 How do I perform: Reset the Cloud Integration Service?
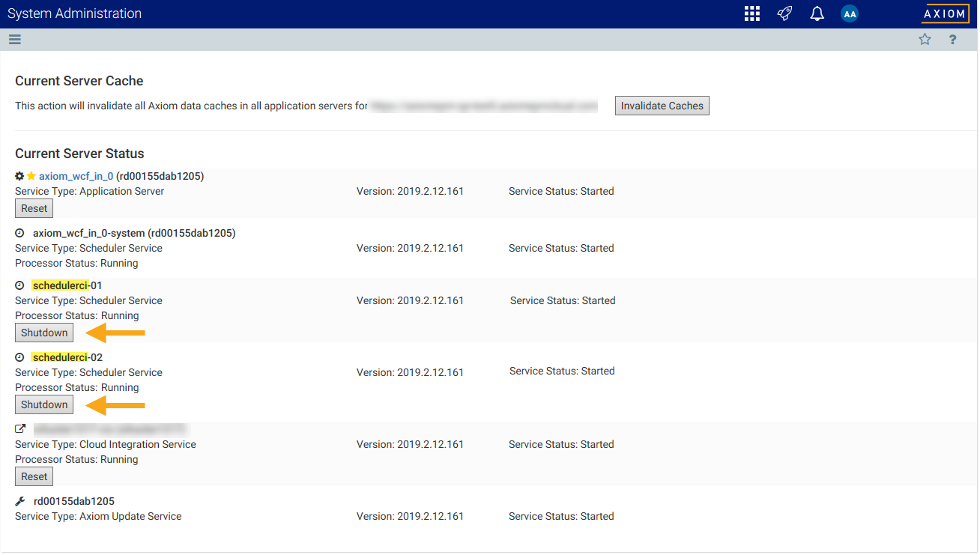pyautogui.click(x=34, y=476)
